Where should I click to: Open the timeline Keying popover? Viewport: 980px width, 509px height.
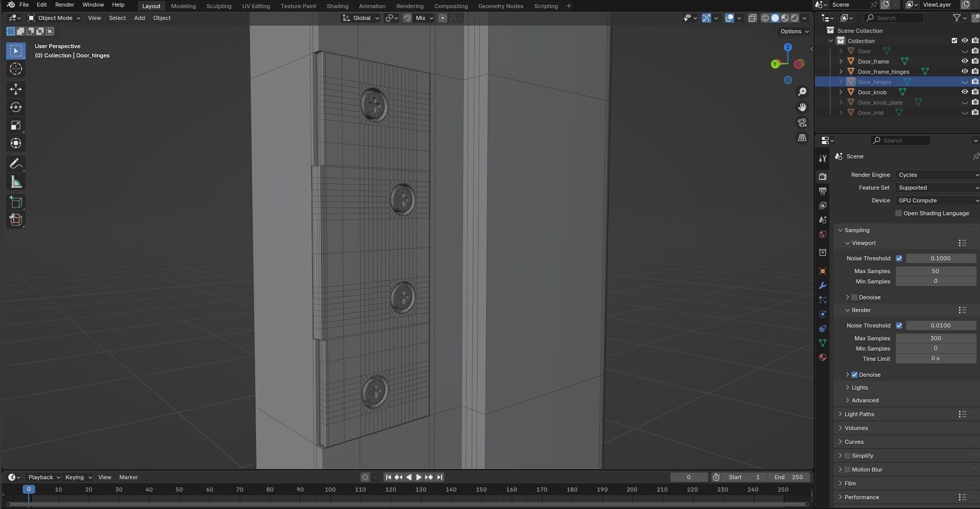78,477
